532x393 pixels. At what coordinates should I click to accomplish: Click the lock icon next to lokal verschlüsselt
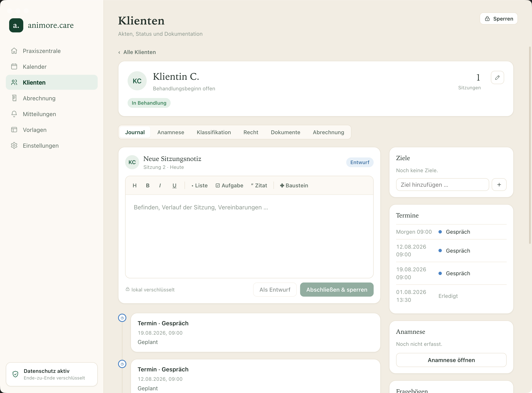point(128,289)
